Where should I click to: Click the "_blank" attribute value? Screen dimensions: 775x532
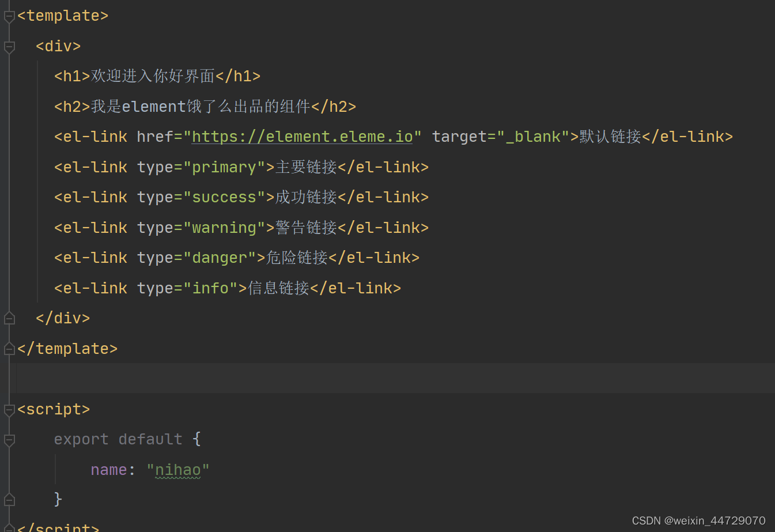point(533,137)
